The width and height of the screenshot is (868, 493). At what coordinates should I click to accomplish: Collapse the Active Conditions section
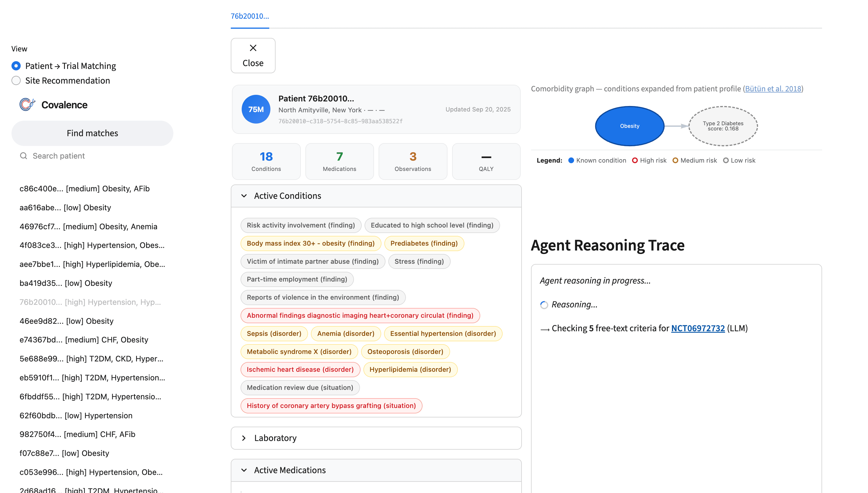coord(376,196)
